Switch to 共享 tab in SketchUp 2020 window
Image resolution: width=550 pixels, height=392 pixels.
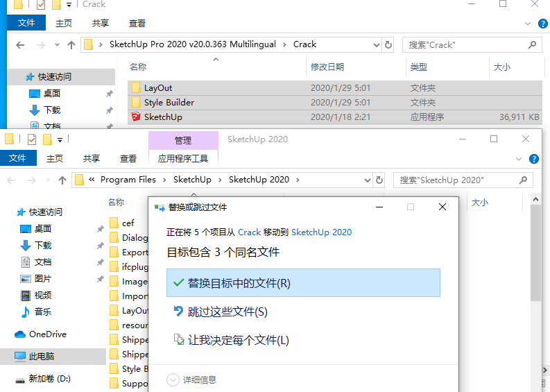[x=92, y=159]
